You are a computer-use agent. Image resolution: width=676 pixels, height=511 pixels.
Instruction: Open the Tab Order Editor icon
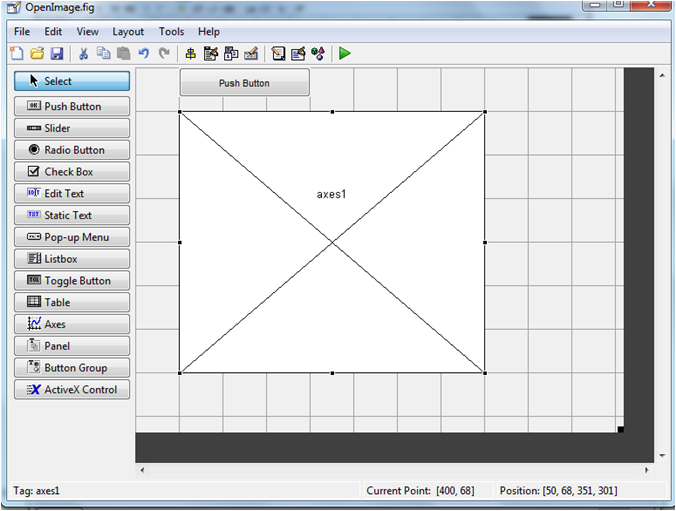[x=231, y=53]
